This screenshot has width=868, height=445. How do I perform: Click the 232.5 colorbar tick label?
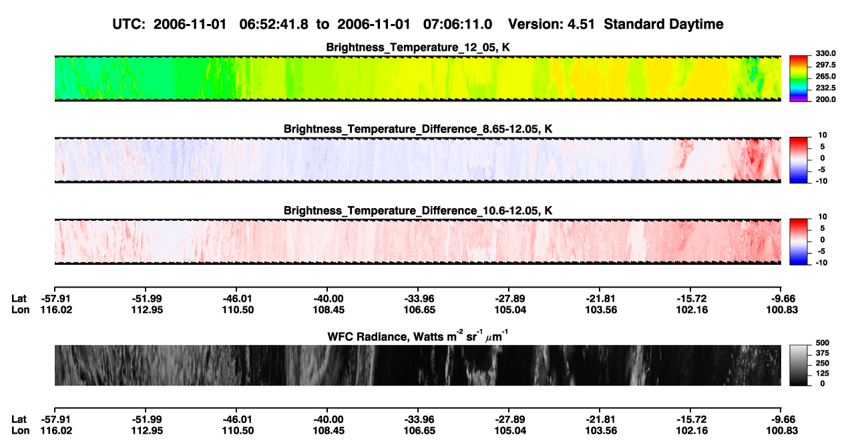[825, 88]
